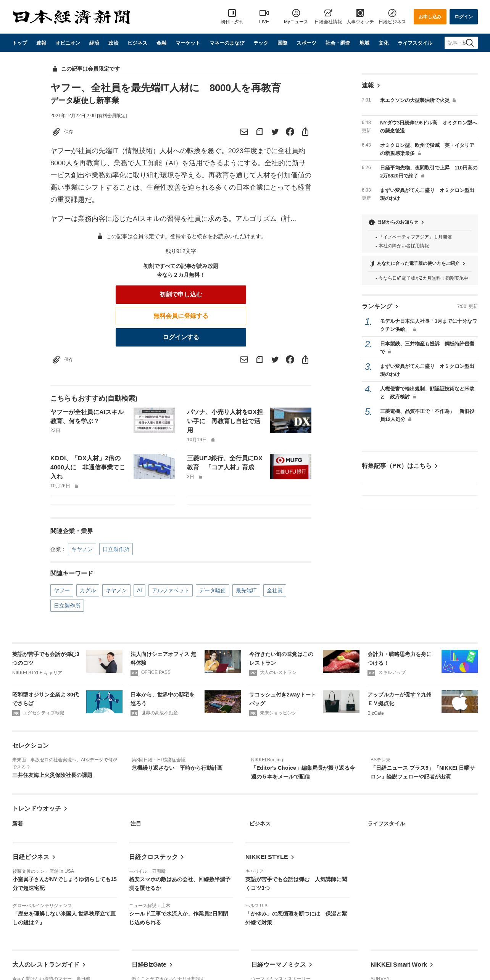Open the Myニュース profile icon

point(296,13)
